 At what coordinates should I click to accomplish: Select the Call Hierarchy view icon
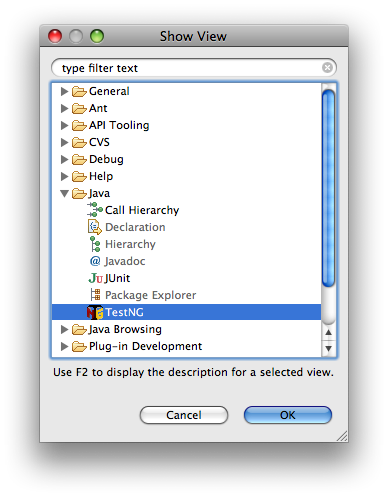[95, 210]
